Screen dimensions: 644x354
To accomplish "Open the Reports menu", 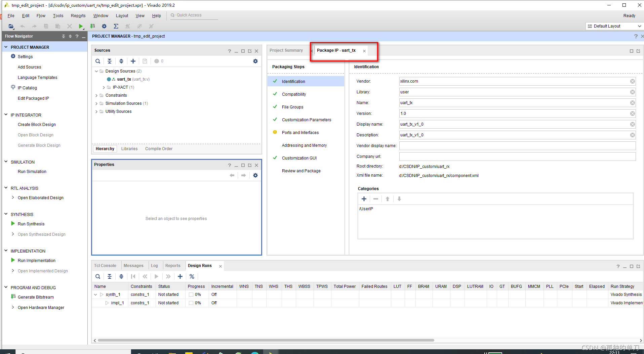I will [78, 16].
